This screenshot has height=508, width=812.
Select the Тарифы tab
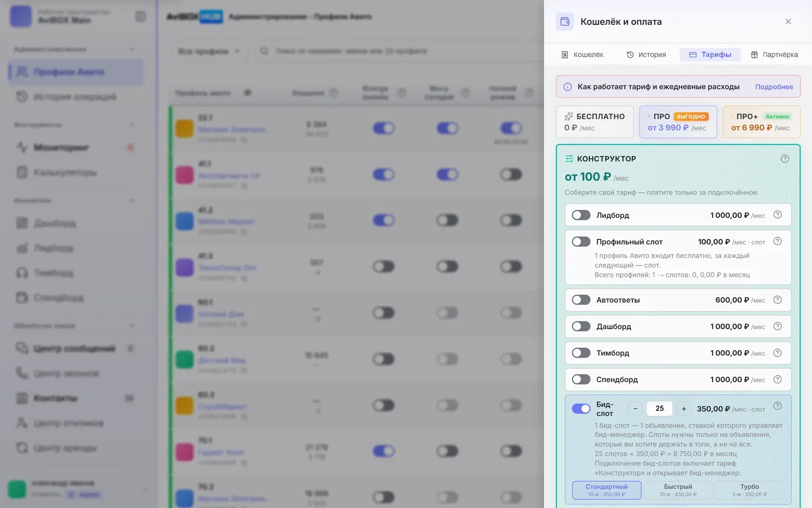(x=710, y=54)
